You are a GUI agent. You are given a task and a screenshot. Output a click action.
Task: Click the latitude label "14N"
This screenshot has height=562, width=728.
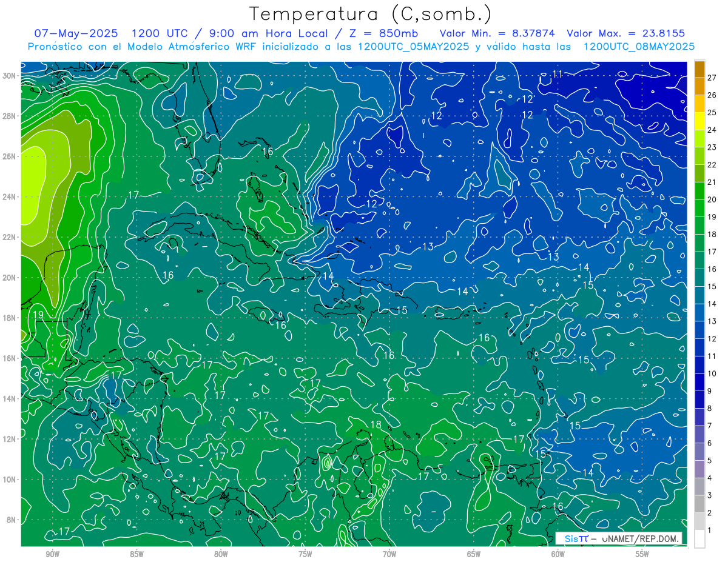point(9,398)
